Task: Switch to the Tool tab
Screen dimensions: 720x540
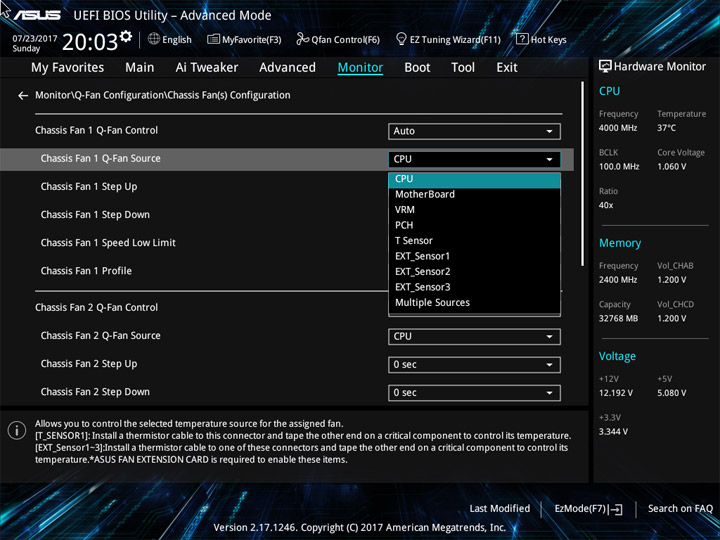Action: tap(463, 68)
